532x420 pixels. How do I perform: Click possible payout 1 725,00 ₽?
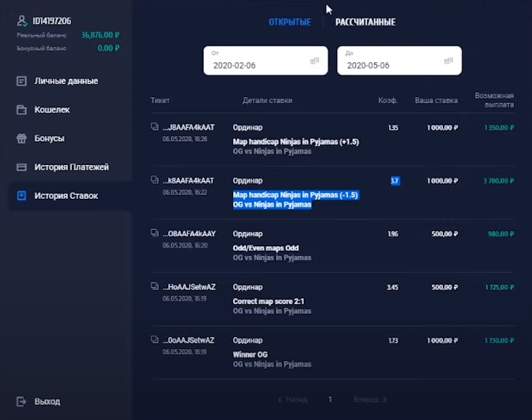tap(499, 287)
